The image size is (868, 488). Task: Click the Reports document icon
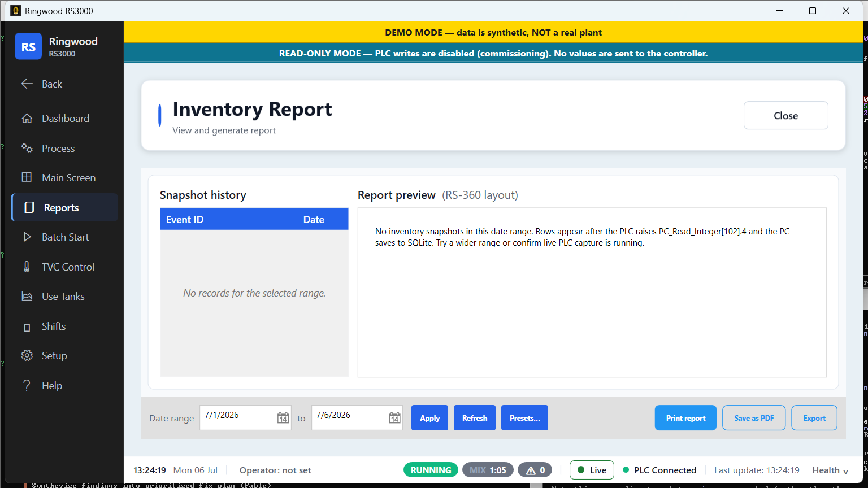coord(29,208)
